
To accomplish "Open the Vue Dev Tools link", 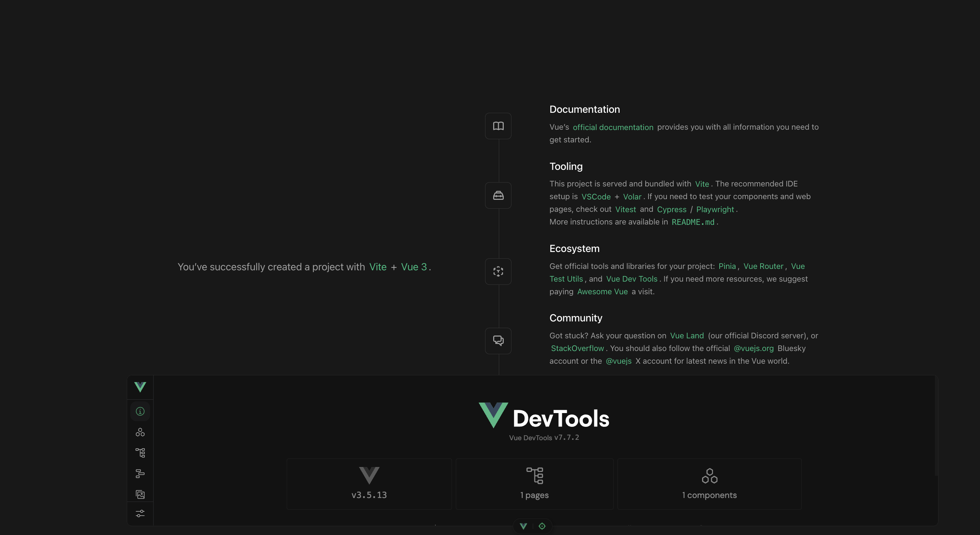I will [x=632, y=279].
